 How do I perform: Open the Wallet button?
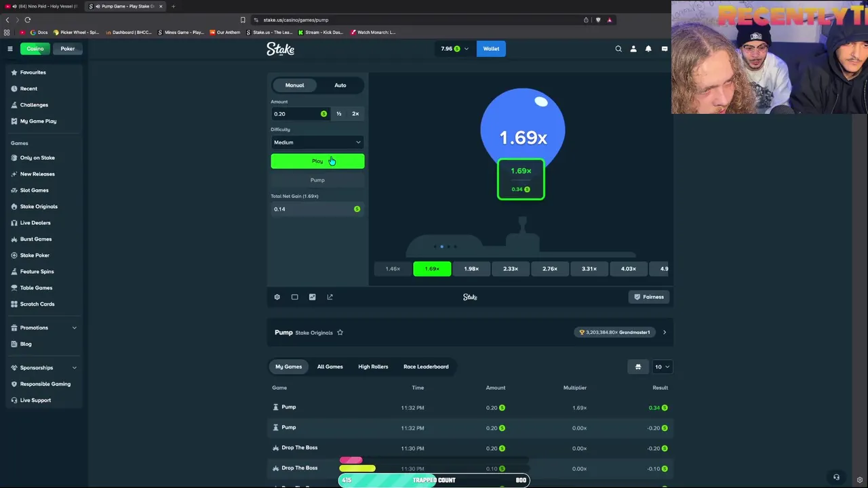pyautogui.click(x=491, y=49)
